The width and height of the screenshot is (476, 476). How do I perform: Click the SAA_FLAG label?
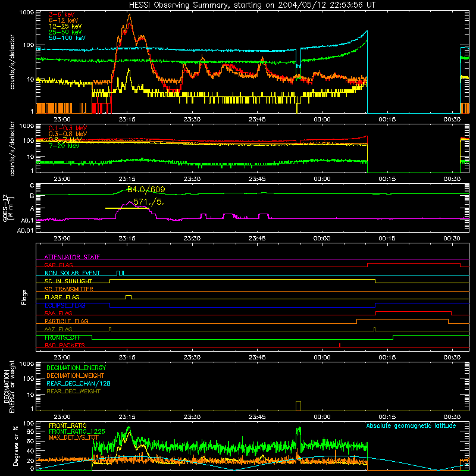58,313
